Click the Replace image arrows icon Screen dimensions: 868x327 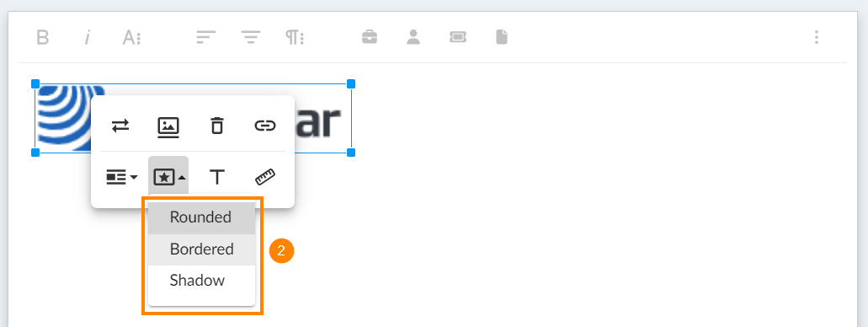[120, 126]
